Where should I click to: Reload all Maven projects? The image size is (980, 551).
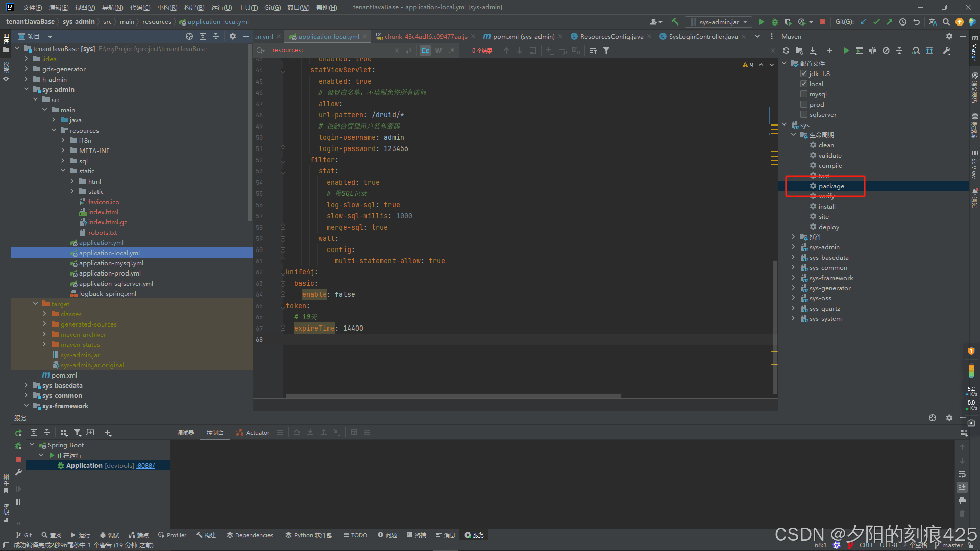click(x=786, y=51)
